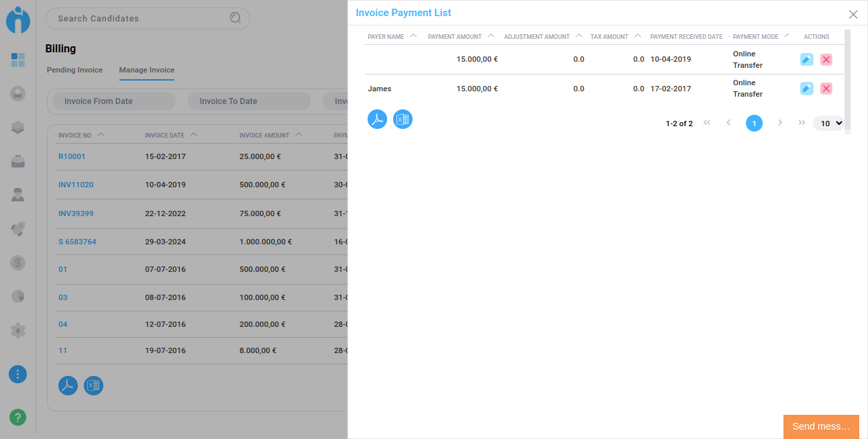
Task: Click the search magnifier icon
Action: [x=235, y=18]
